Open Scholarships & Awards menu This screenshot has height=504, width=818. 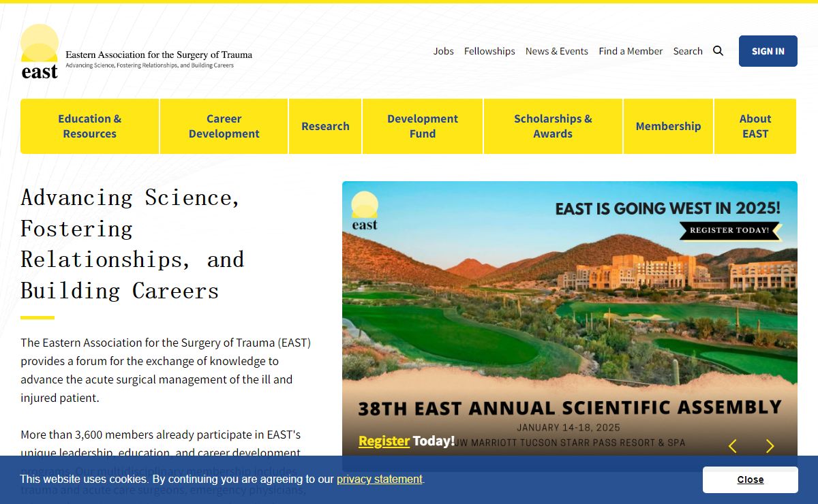click(x=553, y=126)
